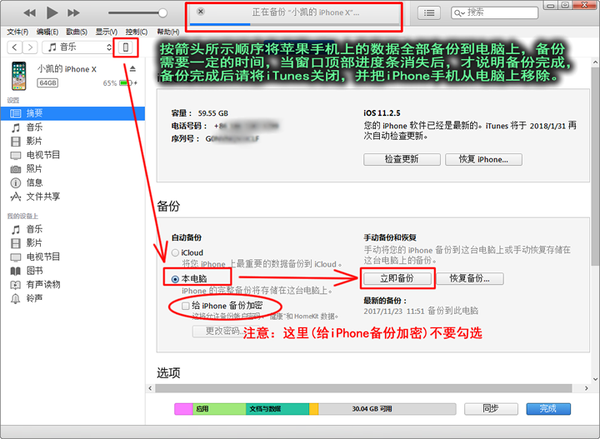Click the horizontal scrollbar right arrow
This screenshot has width=600, height=439.
tap(586, 388)
